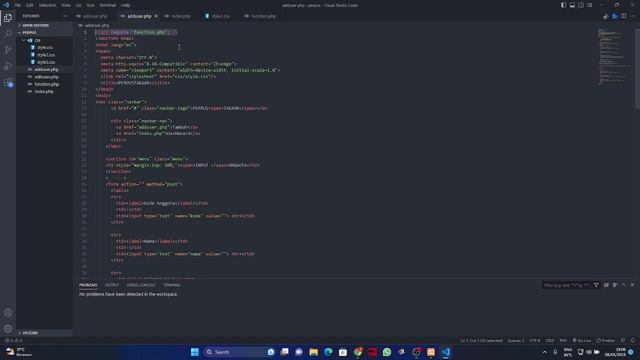Open Run and Debug view
Viewport: 640px width, 360px height.
coord(8,66)
